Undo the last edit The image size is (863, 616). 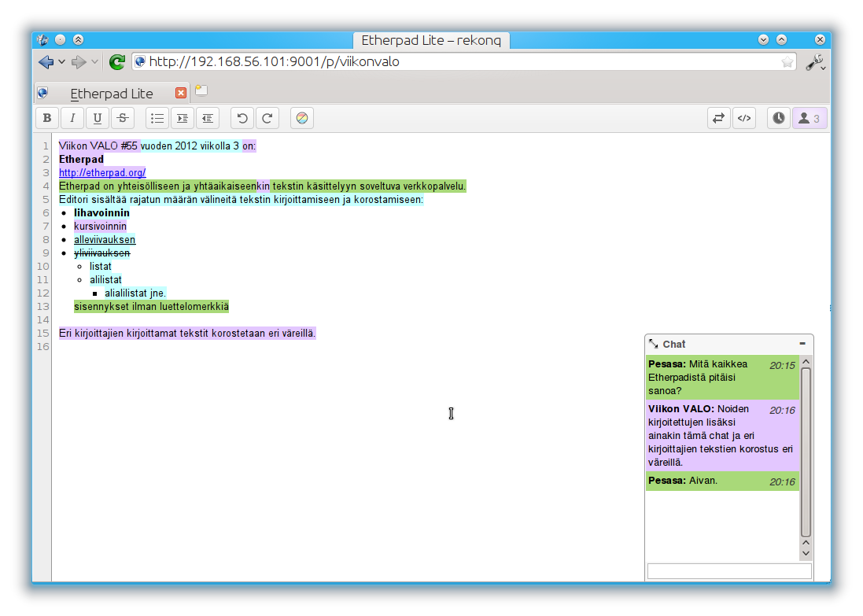[x=242, y=118]
